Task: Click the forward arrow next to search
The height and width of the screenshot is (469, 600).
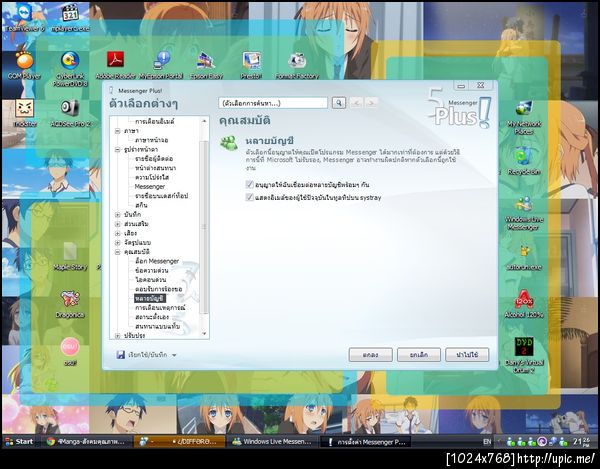Action: point(371,103)
